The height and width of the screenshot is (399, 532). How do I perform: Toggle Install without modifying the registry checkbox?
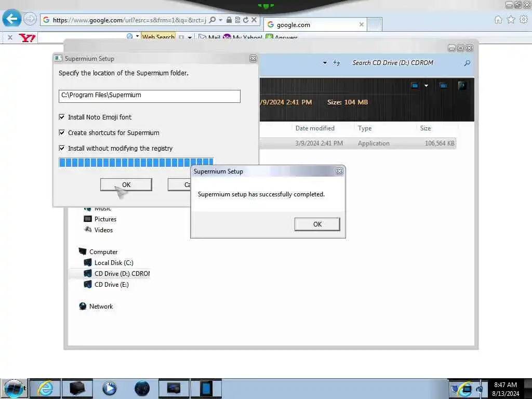coord(62,148)
